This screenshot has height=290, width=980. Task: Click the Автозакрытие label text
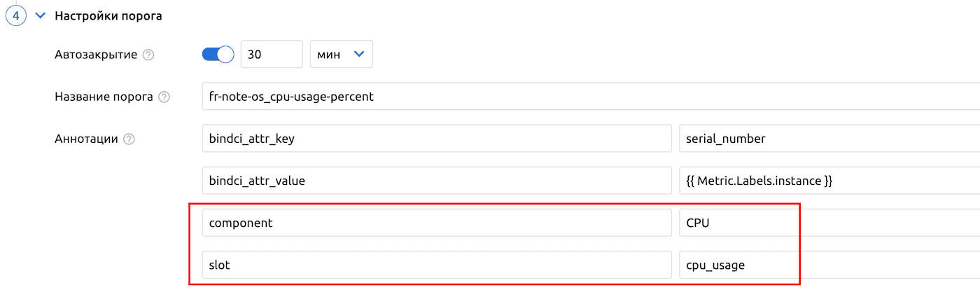point(96,55)
